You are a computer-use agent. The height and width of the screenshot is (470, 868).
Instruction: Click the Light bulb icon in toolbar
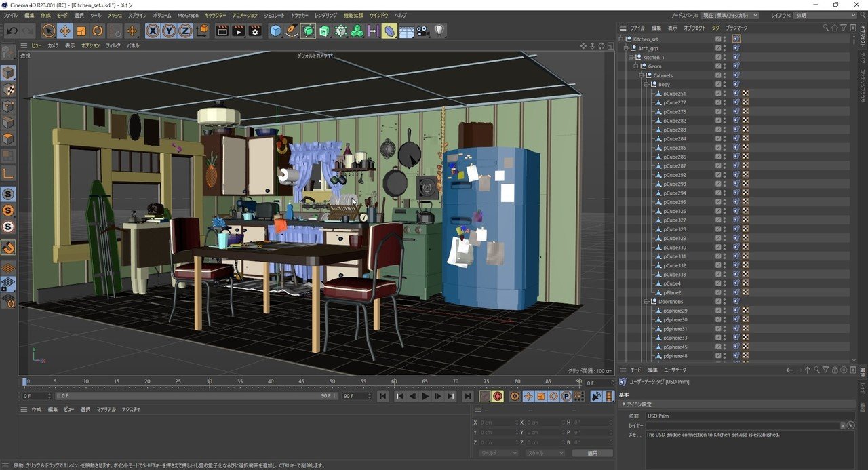point(439,31)
